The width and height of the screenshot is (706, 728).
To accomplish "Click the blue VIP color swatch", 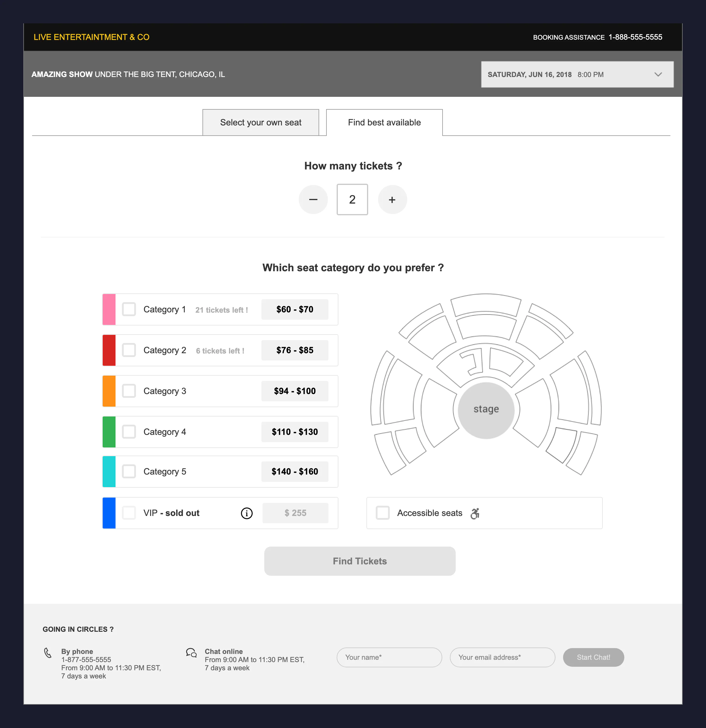I will [109, 513].
